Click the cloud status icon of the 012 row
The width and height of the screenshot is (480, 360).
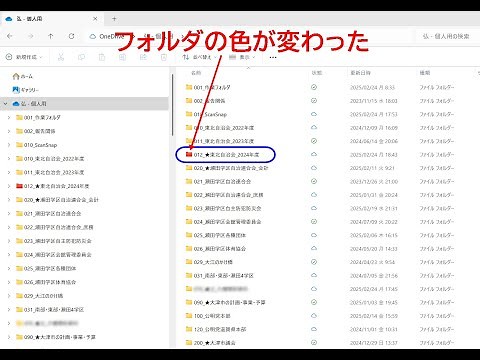[x=314, y=154]
